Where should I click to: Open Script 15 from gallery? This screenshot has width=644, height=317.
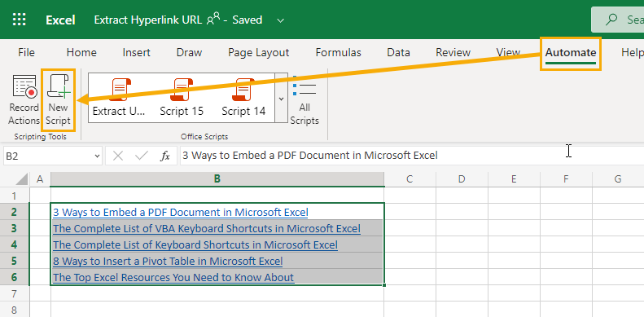(182, 99)
